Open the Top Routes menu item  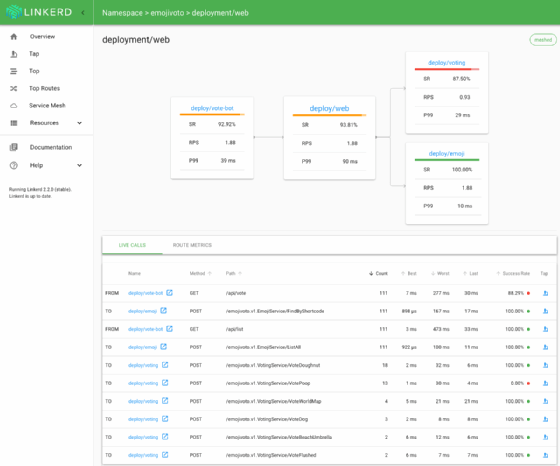click(x=46, y=88)
